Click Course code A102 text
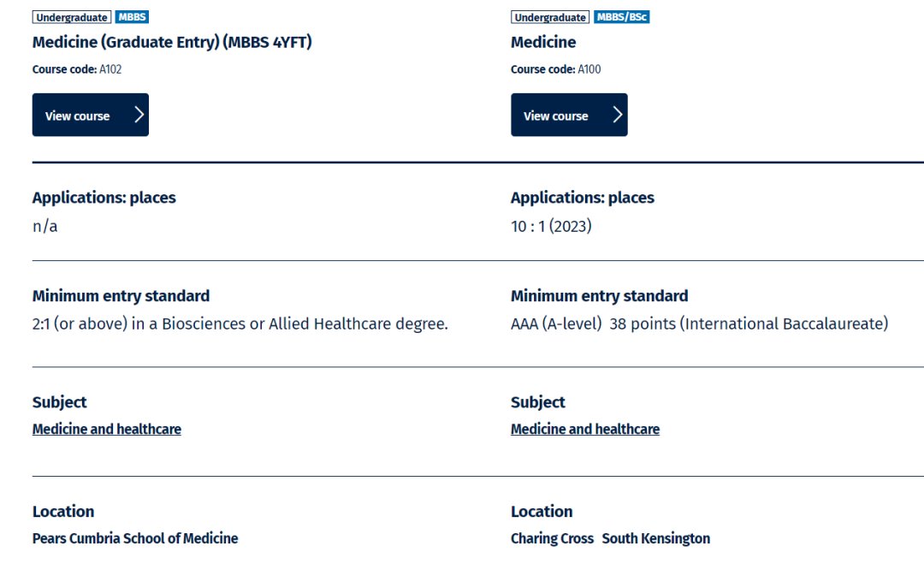The width and height of the screenshot is (924, 564). click(x=77, y=69)
